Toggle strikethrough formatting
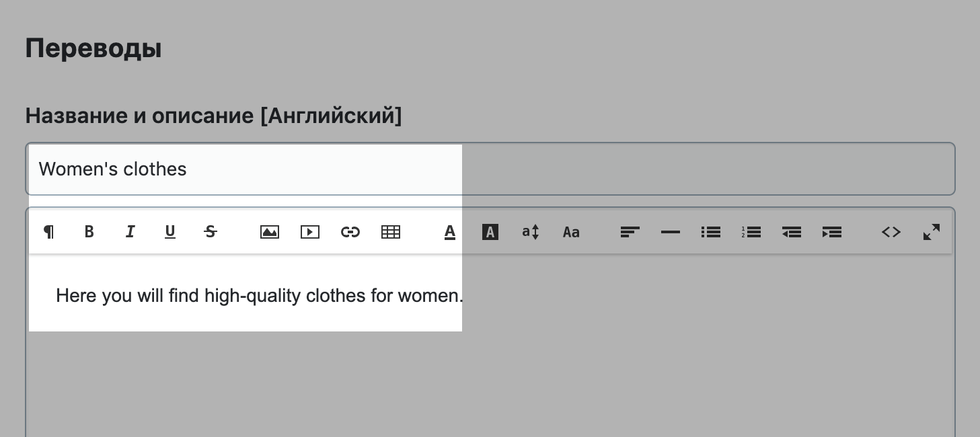Screen dimensions: 980x437 [x=211, y=232]
